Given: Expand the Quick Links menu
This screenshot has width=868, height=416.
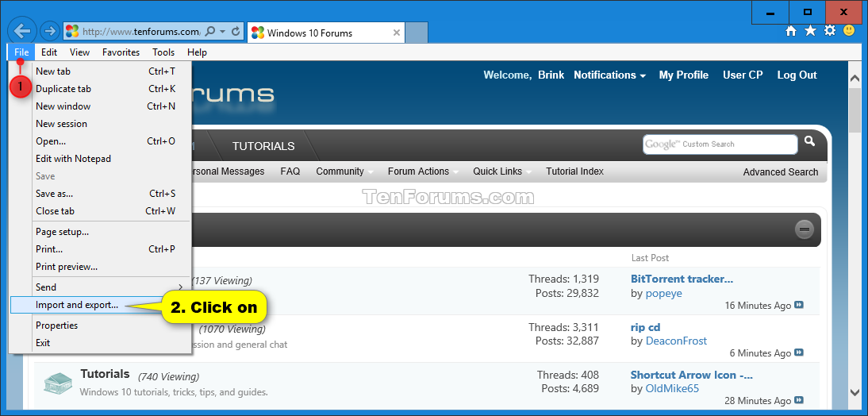Looking at the screenshot, I should [x=501, y=171].
